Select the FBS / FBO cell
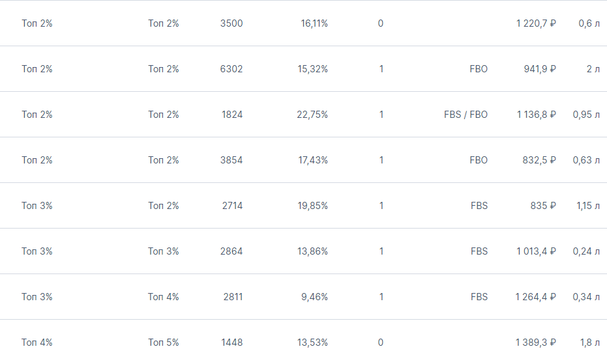Viewport: 607px width, 364px height. [x=466, y=115]
